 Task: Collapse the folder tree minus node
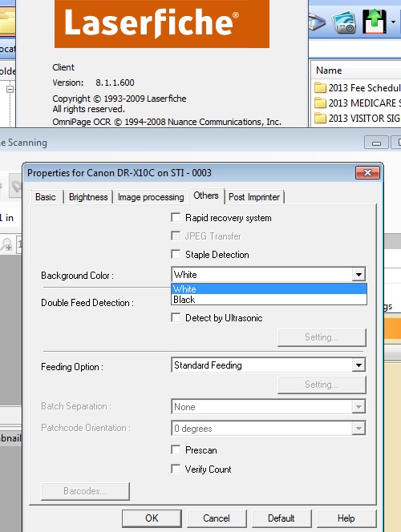pyautogui.click(x=10, y=89)
